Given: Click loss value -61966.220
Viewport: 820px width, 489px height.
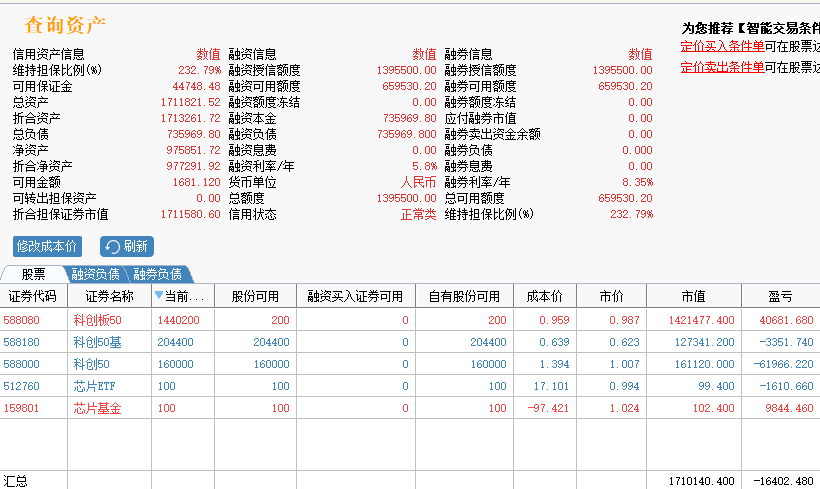Looking at the screenshot, I should [783, 364].
